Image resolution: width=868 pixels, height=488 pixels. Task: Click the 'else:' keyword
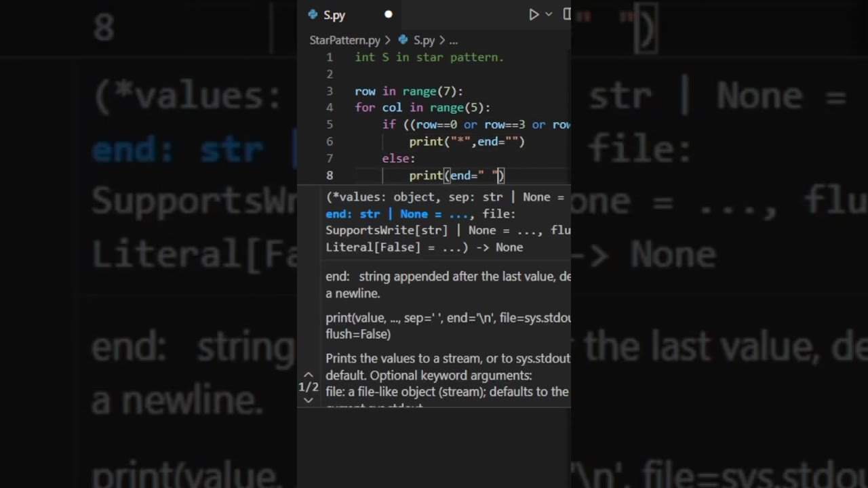[399, 159]
